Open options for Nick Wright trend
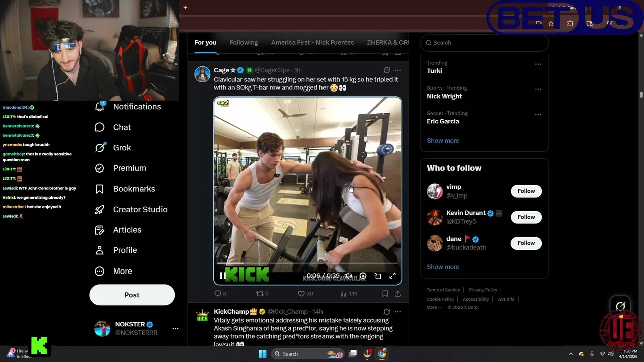Viewport: 644px width, 362px height. click(x=538, y=89)
